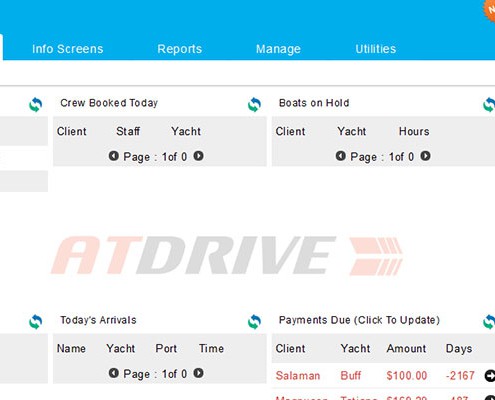Go to previous page of Crew Booked Today
The image size is (495, 400).
114,156
